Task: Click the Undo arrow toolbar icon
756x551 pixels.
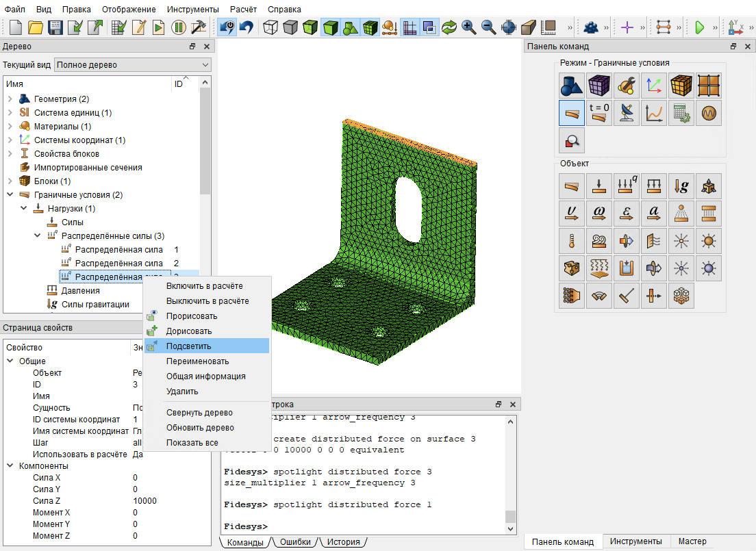Action: (247, 27)
